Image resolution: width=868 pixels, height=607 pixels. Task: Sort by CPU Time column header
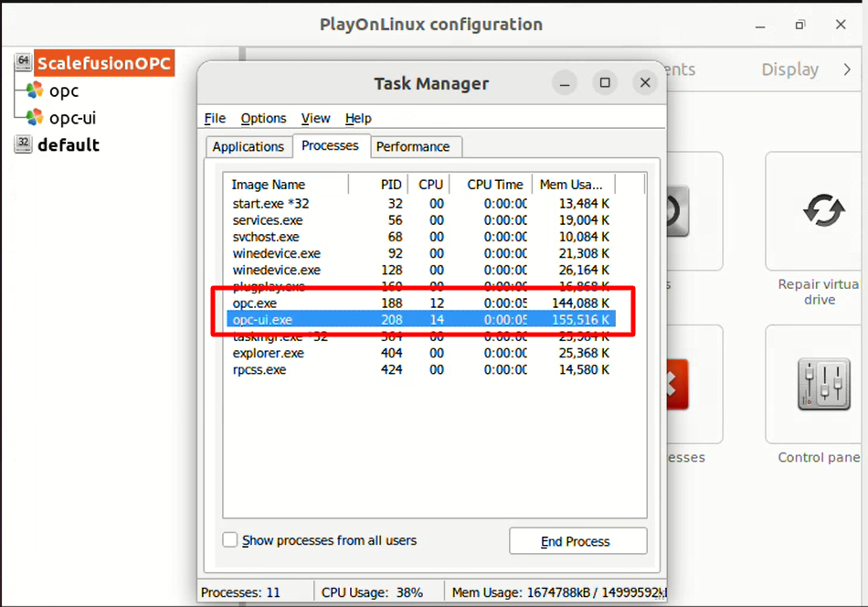point(492,185)
